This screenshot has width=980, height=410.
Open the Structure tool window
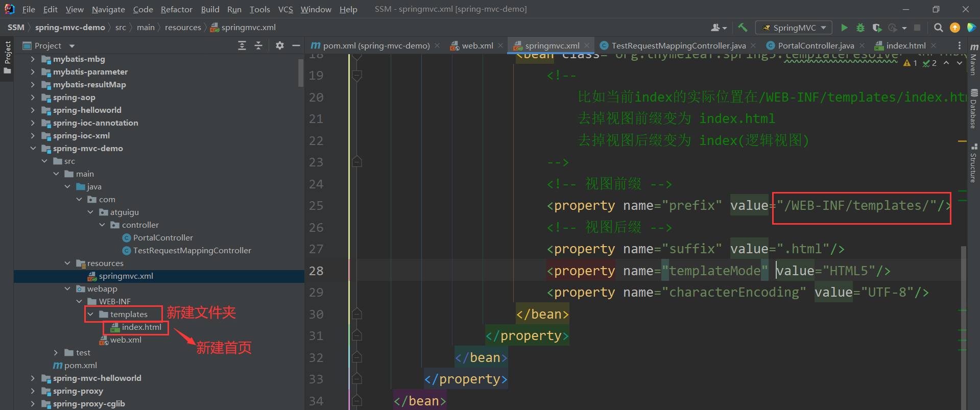pos(973,163)
